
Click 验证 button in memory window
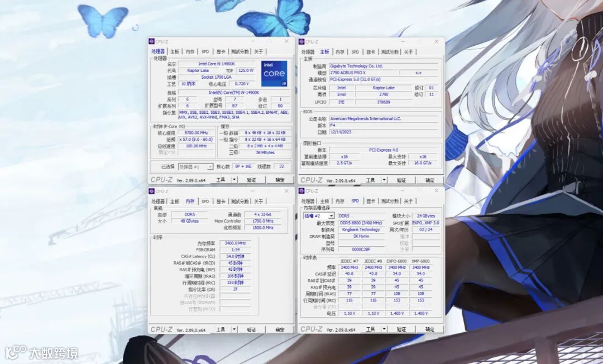click(x=251, y=329)
